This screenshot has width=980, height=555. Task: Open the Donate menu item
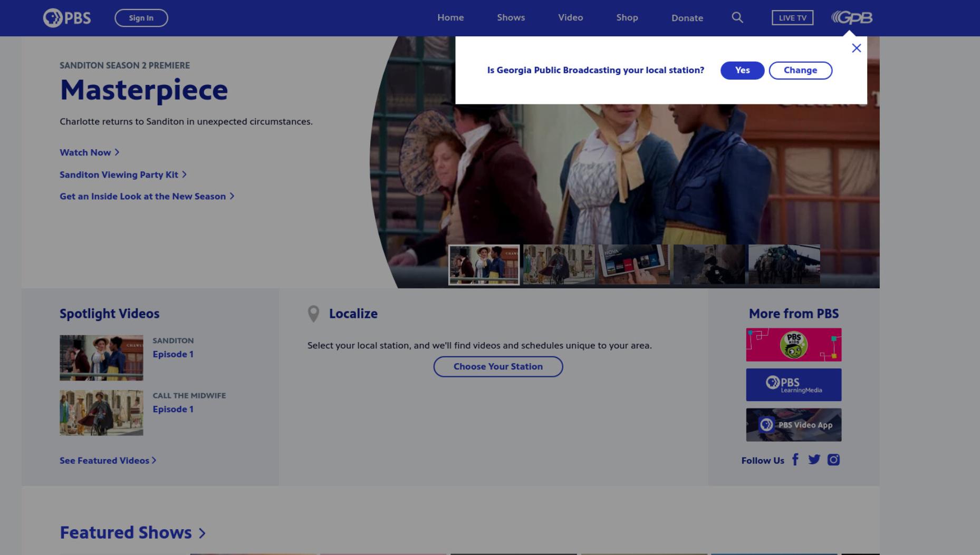(x=687, y=18)
